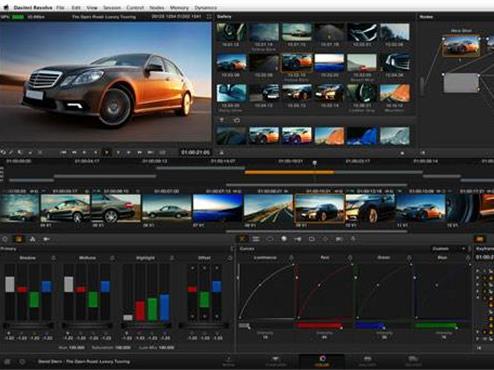This screenshot has width=494, height=370.
Task: Open the Apple menu
Action: (x=6, y=7)
